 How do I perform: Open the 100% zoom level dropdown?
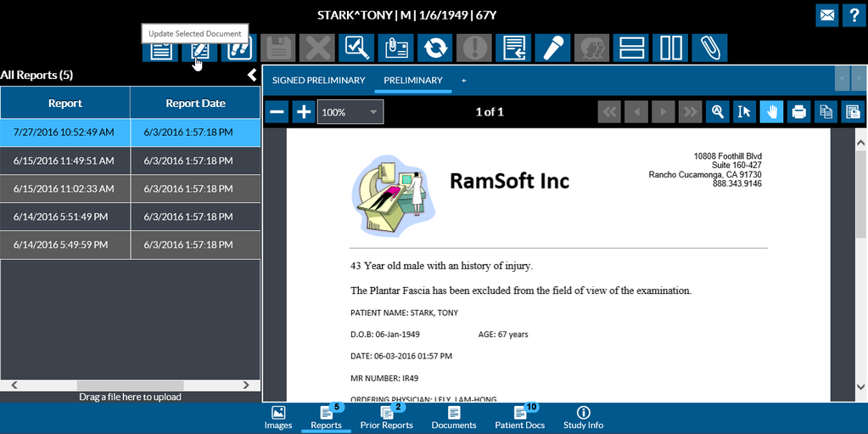coord(350,112)
